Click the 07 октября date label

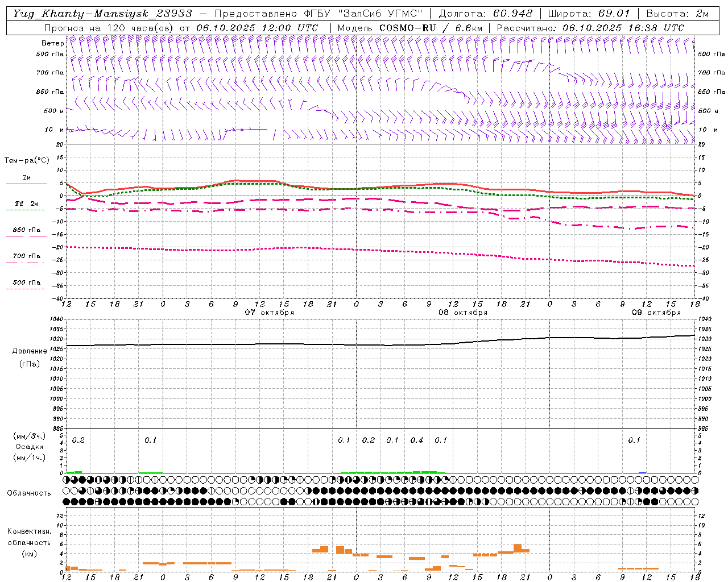(x=270, y=313)
